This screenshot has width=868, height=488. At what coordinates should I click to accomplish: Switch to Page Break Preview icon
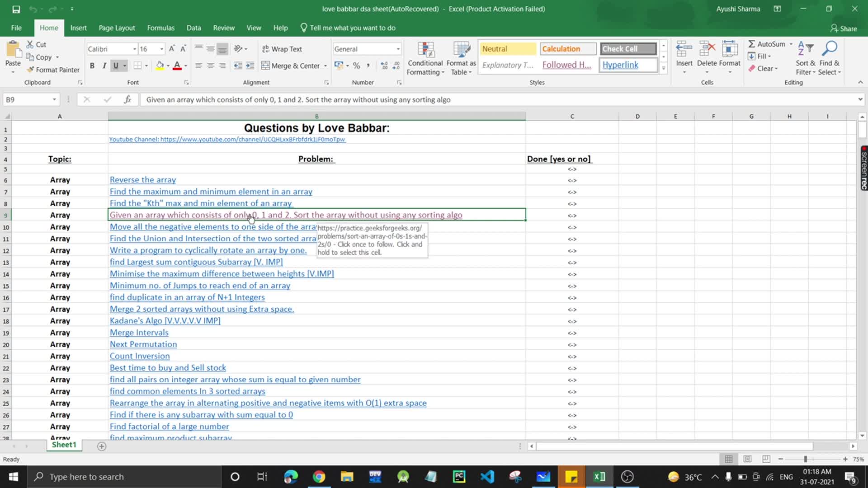766,459
